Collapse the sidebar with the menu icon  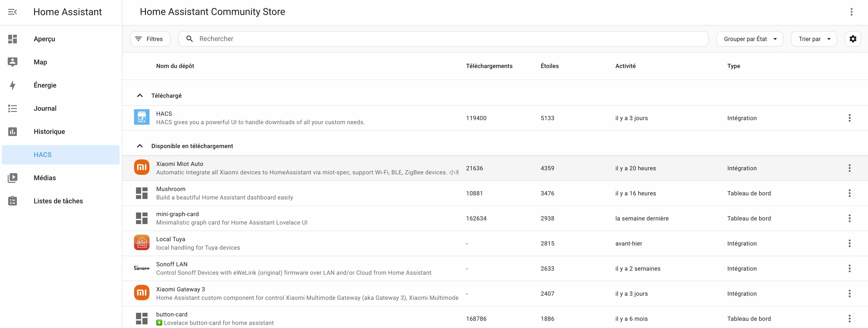(x=13, y=12)
